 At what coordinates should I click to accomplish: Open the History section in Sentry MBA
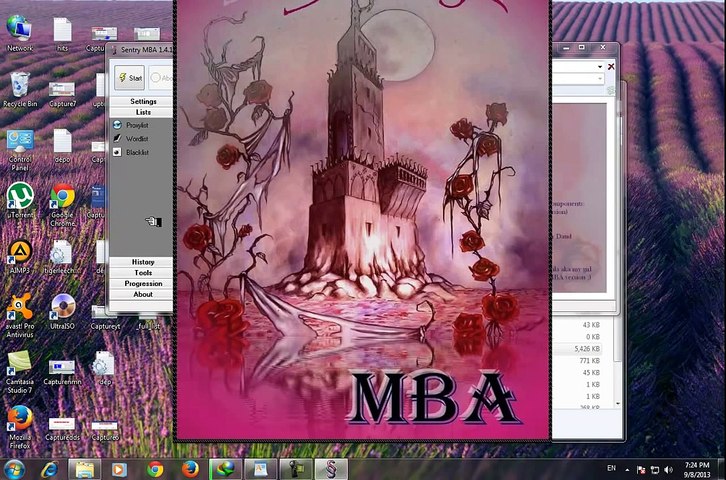[141, 262]
